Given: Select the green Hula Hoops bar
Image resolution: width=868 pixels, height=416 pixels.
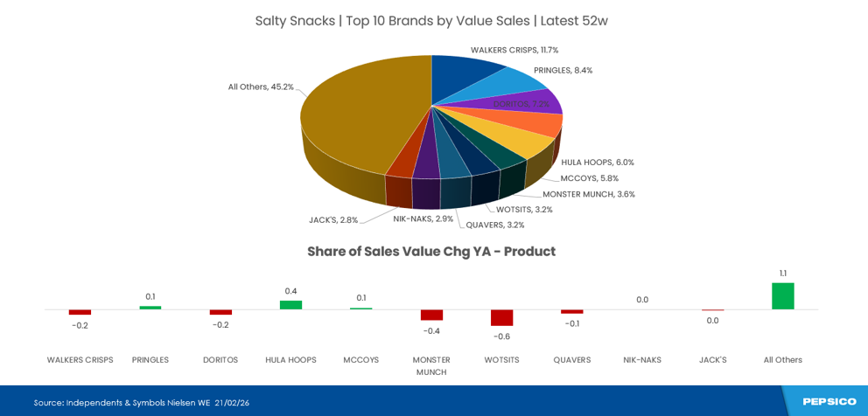Looking at the screenshot, I should click(x=290, y=305).
